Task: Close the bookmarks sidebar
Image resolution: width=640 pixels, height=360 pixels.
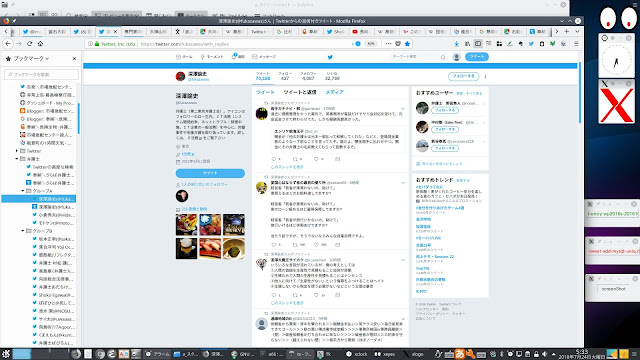Action: point(74,58)
